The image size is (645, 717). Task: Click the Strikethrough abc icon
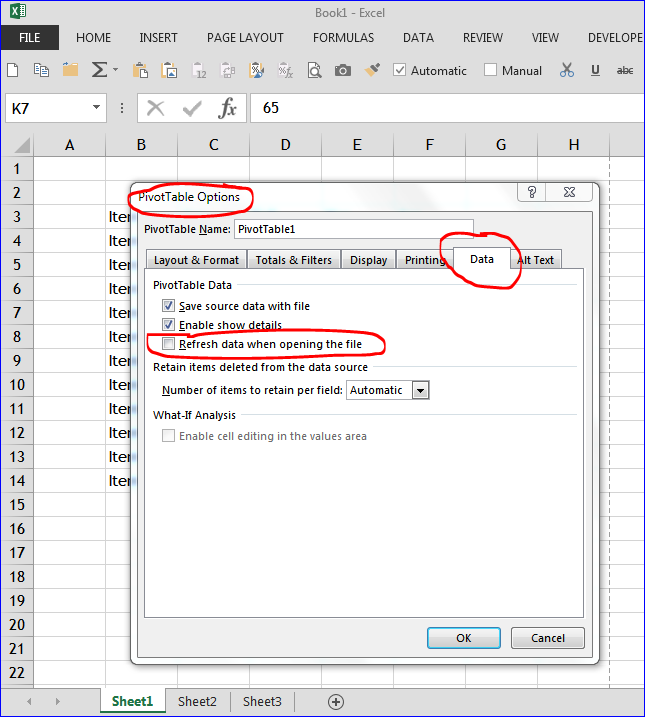pyautogui.click(x=625, y=70)
